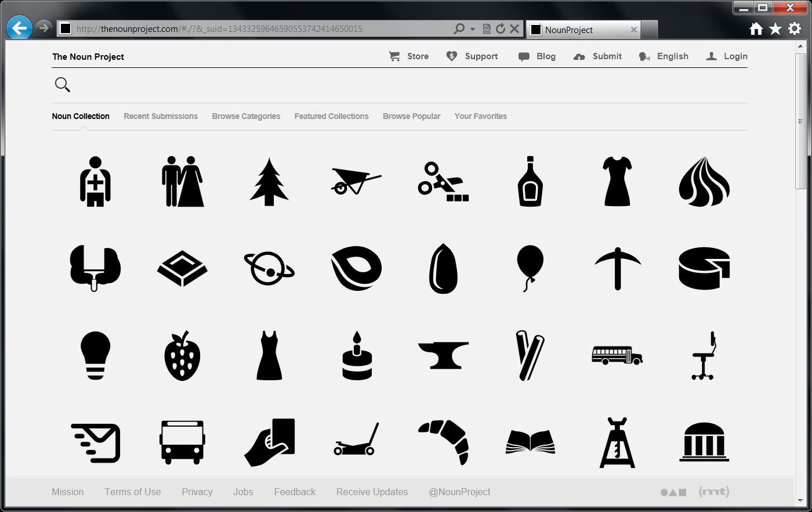Open Featured Collections tab
Screen dimensions: 812x512
[x=331, y=116]
